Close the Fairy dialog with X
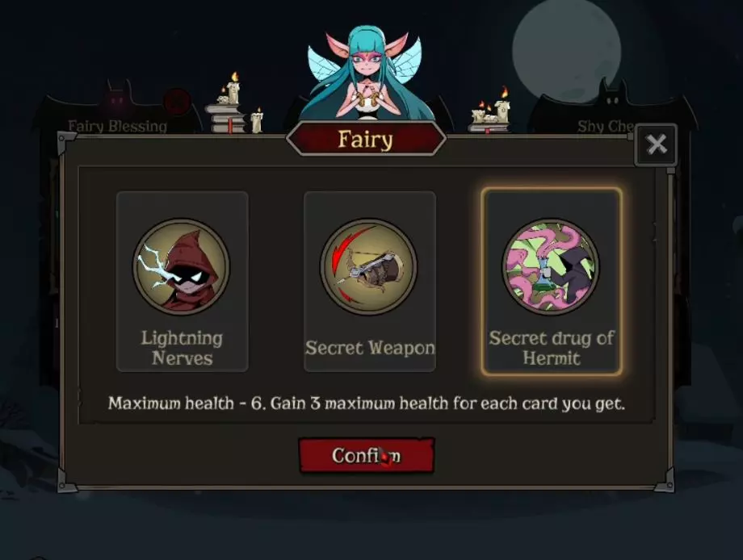Image resolution: width=743 pixels, height=560 pixels. coord(657,144)
